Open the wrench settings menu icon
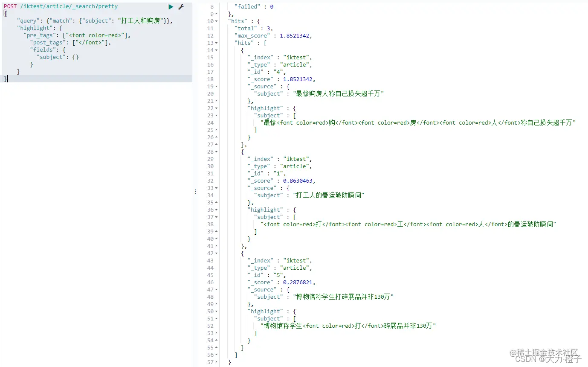 (x=181, y=7)
